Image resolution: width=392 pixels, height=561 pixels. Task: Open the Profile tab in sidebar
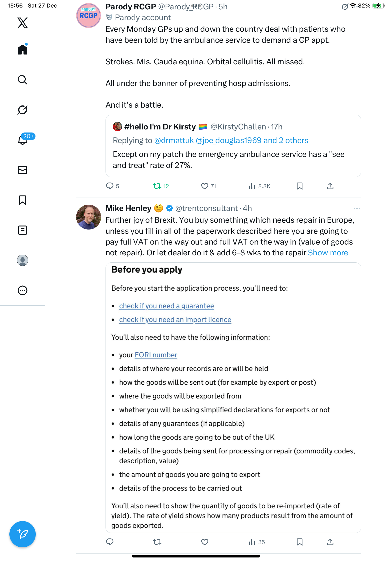pyautogui.click(x=23, y=260)
